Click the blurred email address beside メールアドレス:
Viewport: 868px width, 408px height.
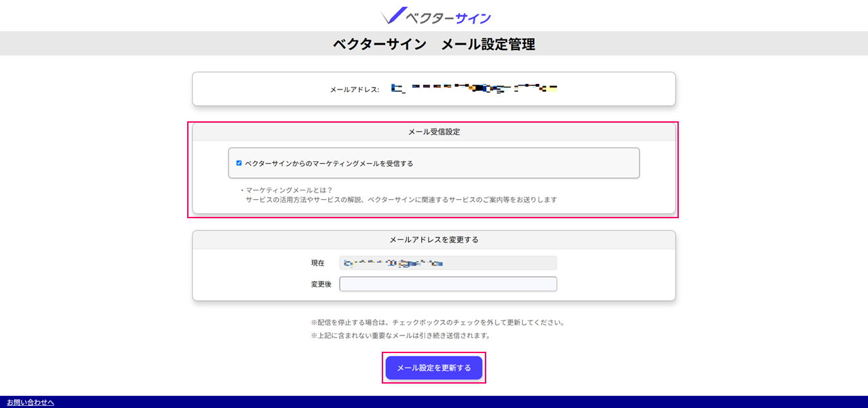[475, 89]
